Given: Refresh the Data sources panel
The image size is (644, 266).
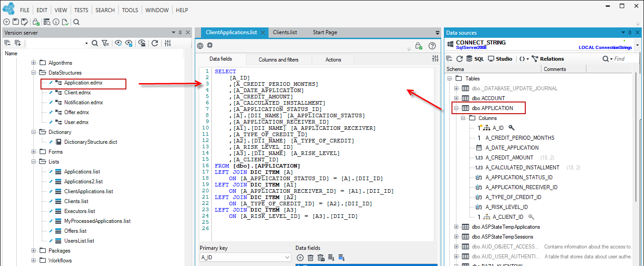Looking at the screenshot, I should [x=460, y=59].
